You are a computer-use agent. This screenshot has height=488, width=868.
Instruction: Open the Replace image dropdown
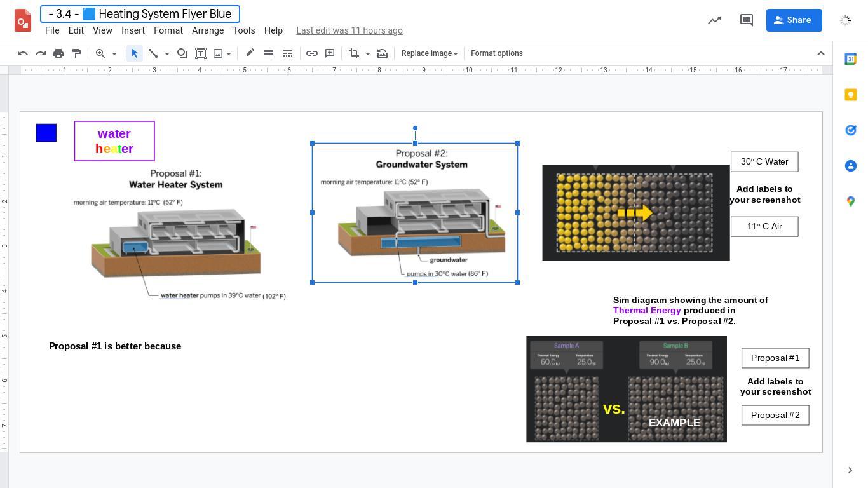pos(430,53)
